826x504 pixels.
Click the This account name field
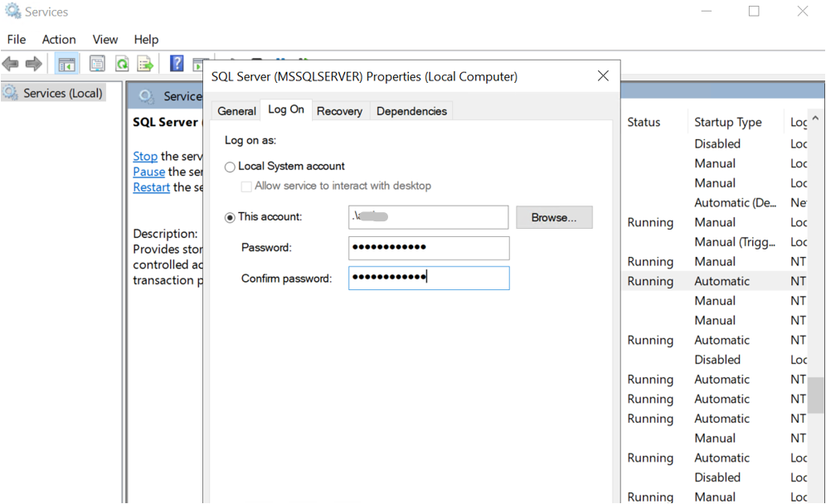pos(428,217)
